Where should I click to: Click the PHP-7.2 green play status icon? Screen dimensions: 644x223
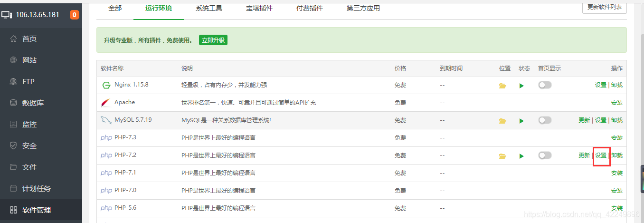[x=522, y=156]
